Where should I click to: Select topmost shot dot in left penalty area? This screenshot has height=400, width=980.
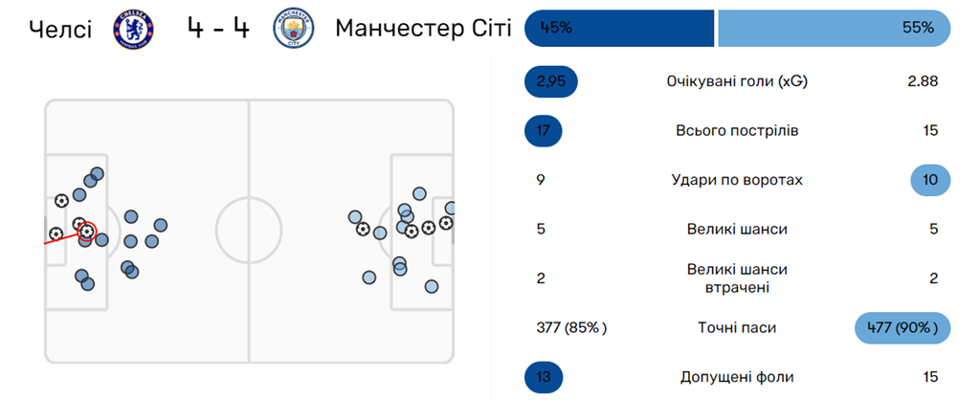[x=97, y=174]
